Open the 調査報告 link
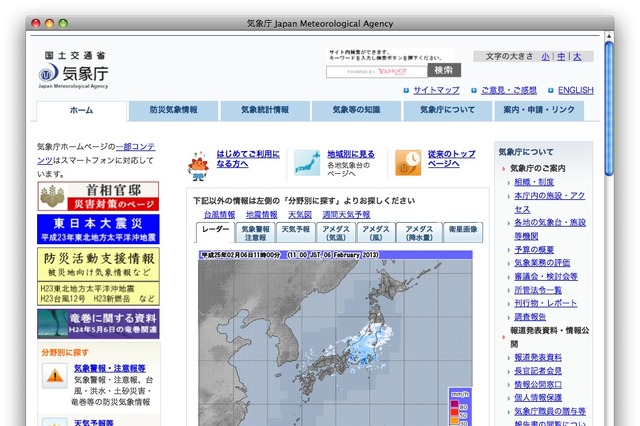 [530, 317]
